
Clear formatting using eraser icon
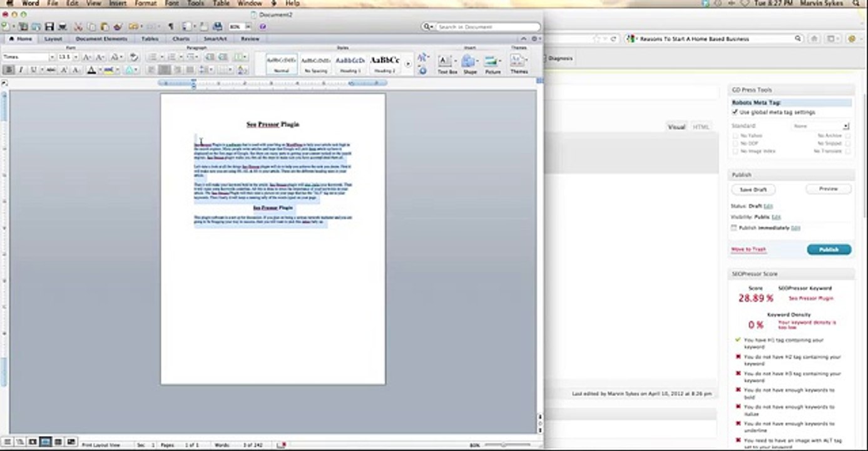click(133, 57)
